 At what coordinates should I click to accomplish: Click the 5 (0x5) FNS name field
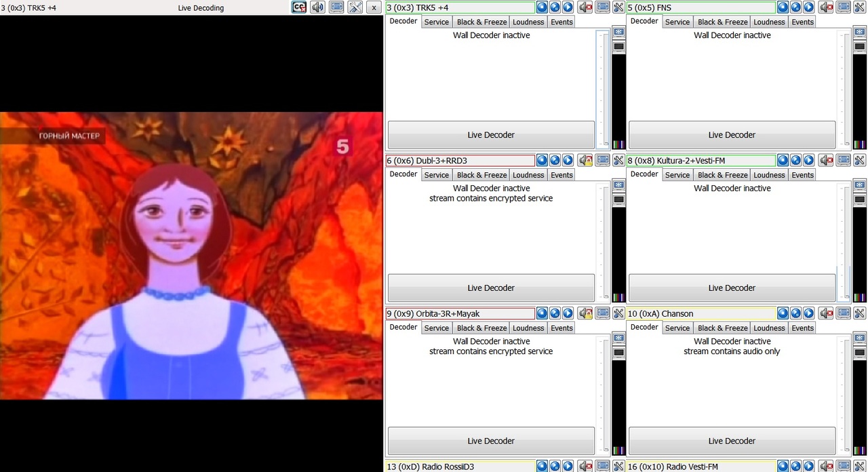pos(701,7)
